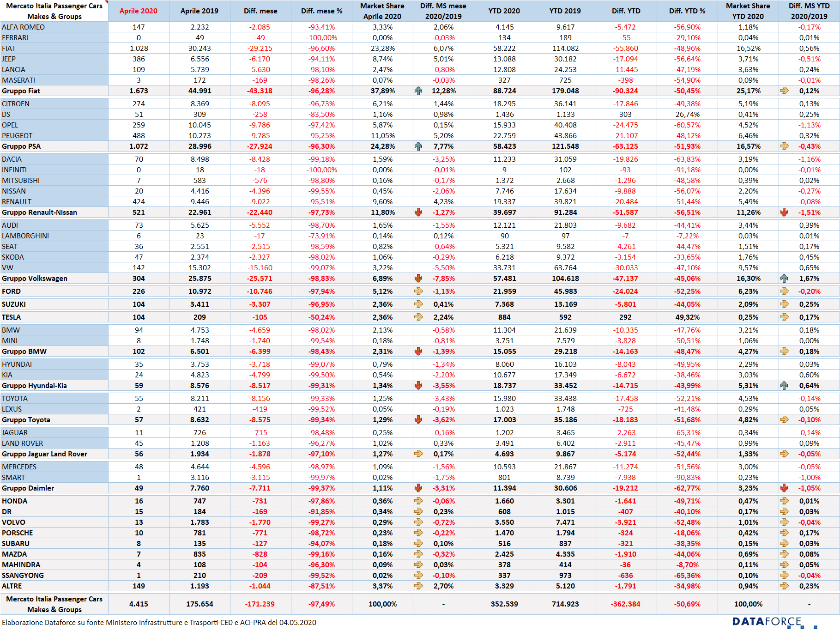Image resolution: width=840 pixels, height=631 pixels.
Task: Click red down arrow in Gruppo Daimler monthly share
Action: [418, 488]
